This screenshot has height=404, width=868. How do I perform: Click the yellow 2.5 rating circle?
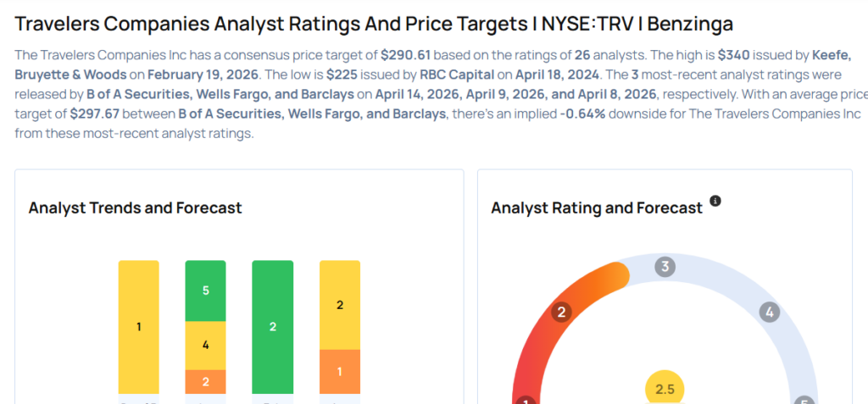665,389
